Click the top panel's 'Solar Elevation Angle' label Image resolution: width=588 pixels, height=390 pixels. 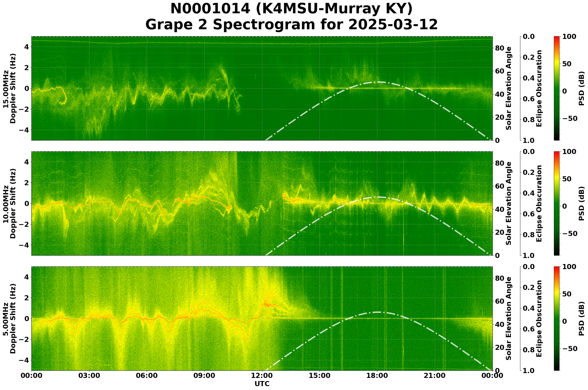(x=509, y=88)
